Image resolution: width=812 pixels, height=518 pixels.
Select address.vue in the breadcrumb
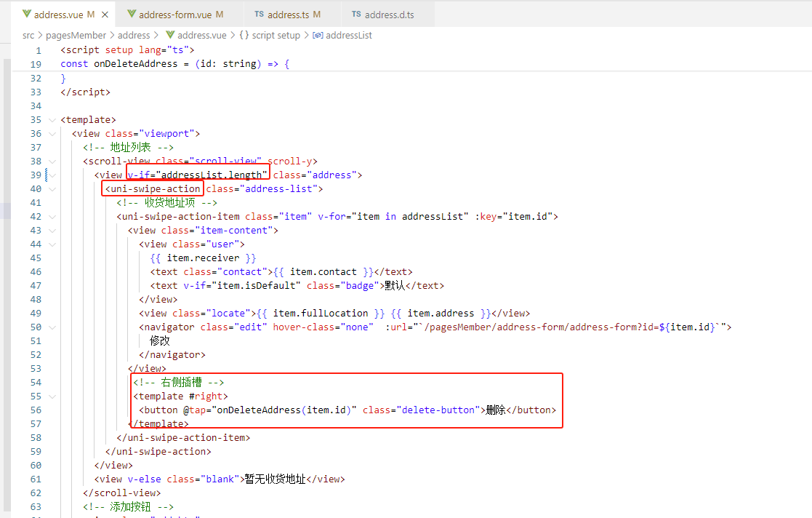[201, 35]
